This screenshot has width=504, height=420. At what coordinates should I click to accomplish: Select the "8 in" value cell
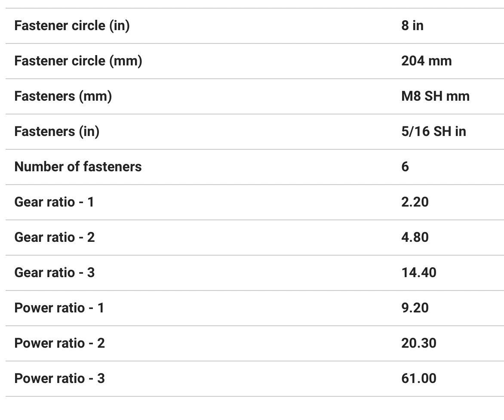[412, 26]
